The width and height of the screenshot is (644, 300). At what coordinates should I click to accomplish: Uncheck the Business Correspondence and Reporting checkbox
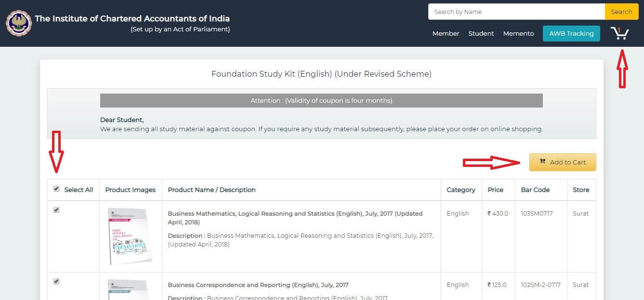pyautogui.click(x=56, y=281)
